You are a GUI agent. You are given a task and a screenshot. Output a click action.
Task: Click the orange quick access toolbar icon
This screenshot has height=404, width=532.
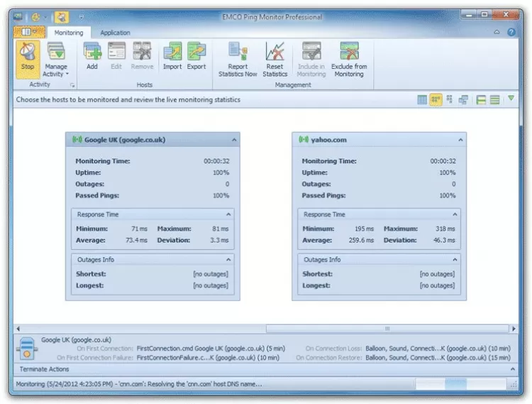[x=35, y=16]
